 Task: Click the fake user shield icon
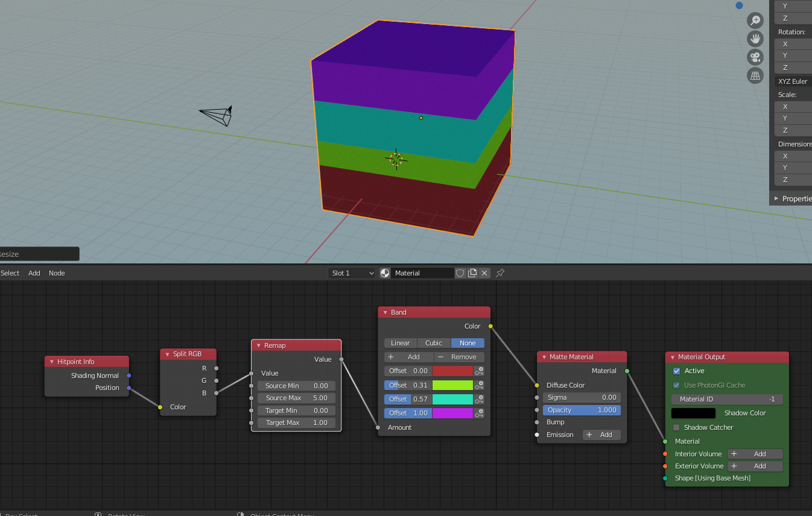click(x=460, y=273)
